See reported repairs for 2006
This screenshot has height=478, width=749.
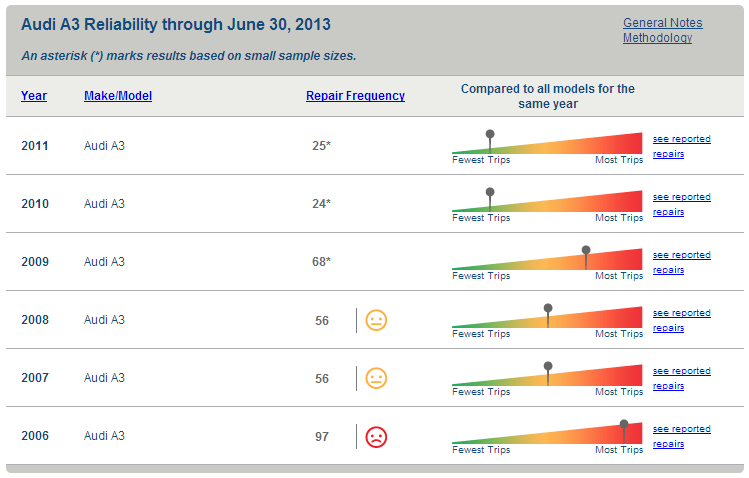tap(681, 436)
